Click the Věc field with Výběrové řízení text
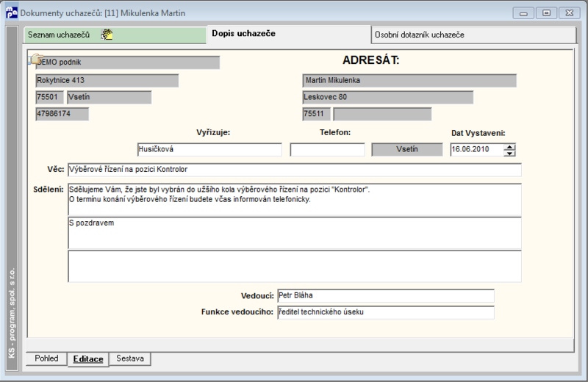 tap(295, 170)
